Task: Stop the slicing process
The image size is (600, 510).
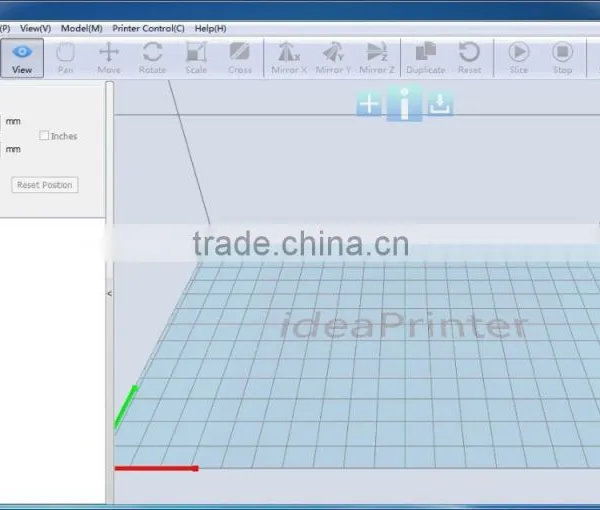Action: [562, 58]
